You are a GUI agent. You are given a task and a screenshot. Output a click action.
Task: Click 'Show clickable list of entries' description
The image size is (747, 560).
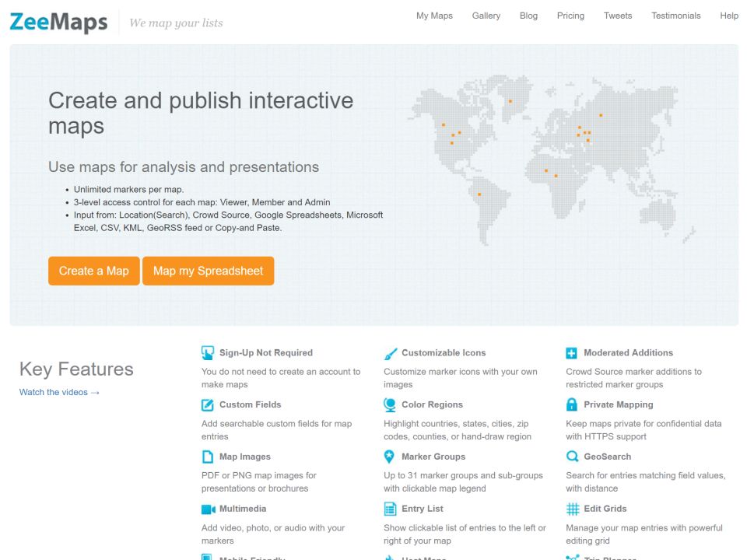pyautogui.click(x=465, y=534)
